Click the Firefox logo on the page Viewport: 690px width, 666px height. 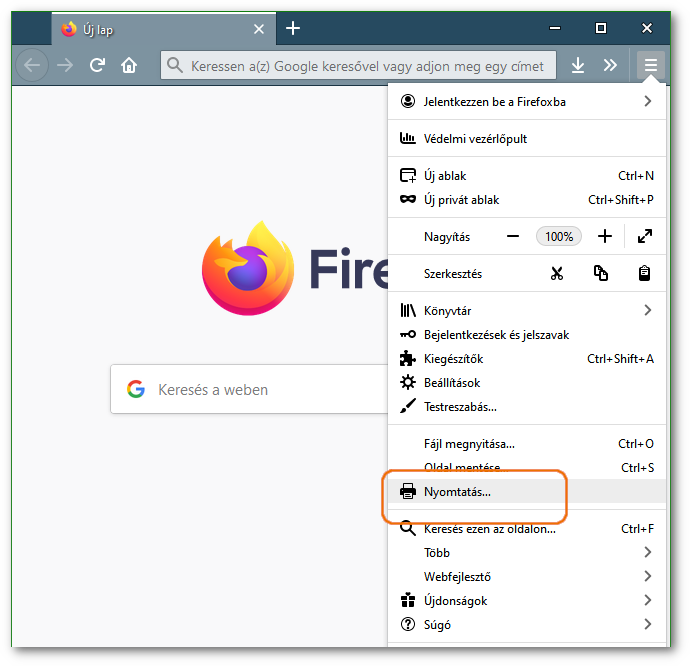pyautogui.click(x=248, y=269)
